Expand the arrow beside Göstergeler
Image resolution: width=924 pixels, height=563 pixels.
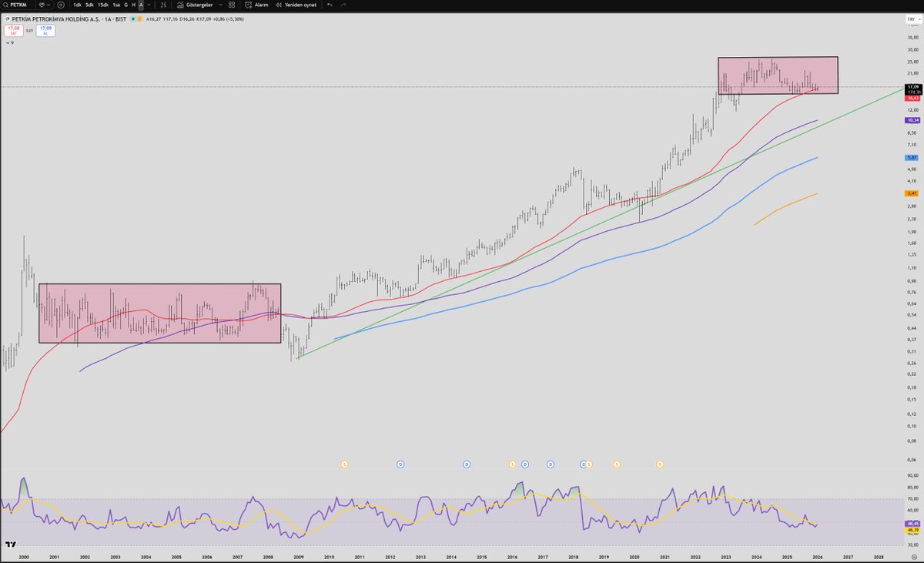click(220, 5)
